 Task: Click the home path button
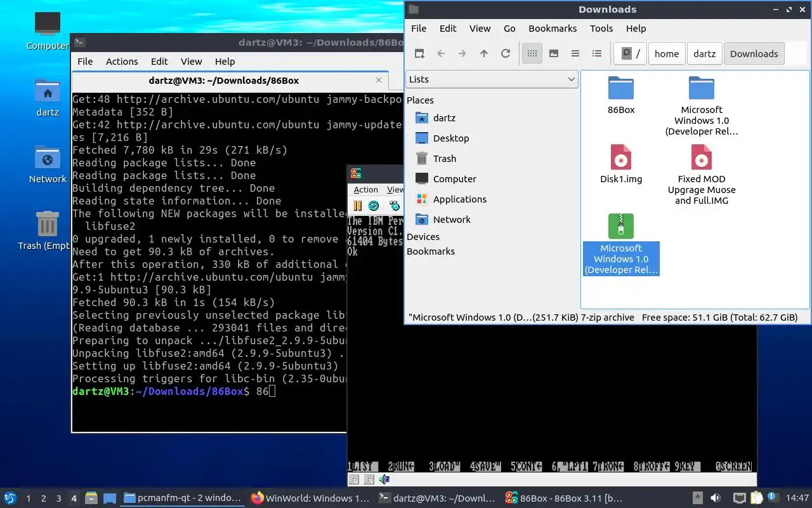click(667, 53)
